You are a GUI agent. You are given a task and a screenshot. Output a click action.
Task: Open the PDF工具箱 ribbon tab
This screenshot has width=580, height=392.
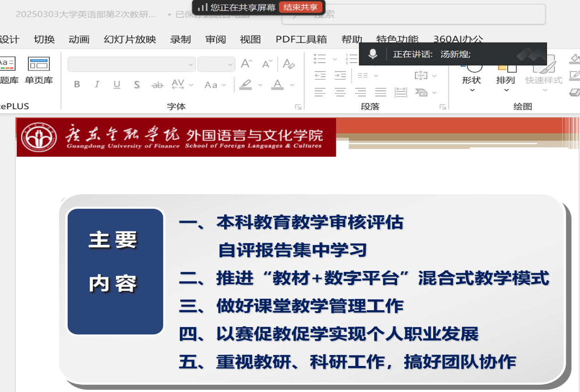coord(301,39)
